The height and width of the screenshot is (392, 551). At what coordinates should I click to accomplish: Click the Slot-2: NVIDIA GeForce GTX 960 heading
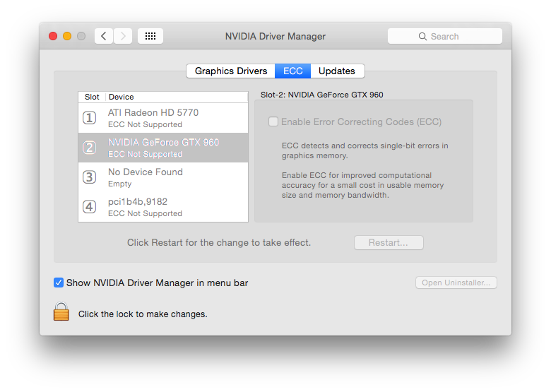pyautogui.click(x=321, y=95)
